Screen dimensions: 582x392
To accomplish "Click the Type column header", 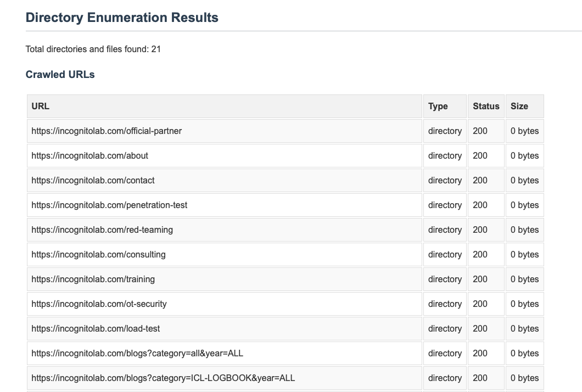I will (x=445, y=106).
